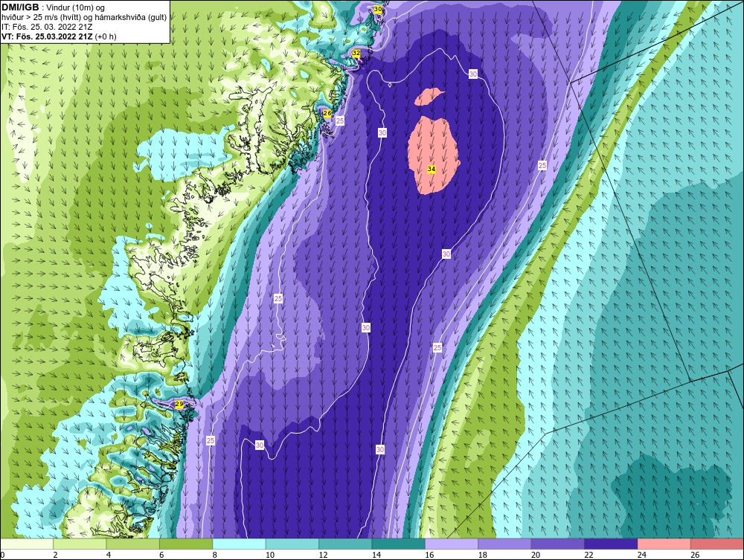Screen dimensions: 744x560
Task: Pick the 18–20 m/s light purple legend swatch
Action: click(505, 544)
